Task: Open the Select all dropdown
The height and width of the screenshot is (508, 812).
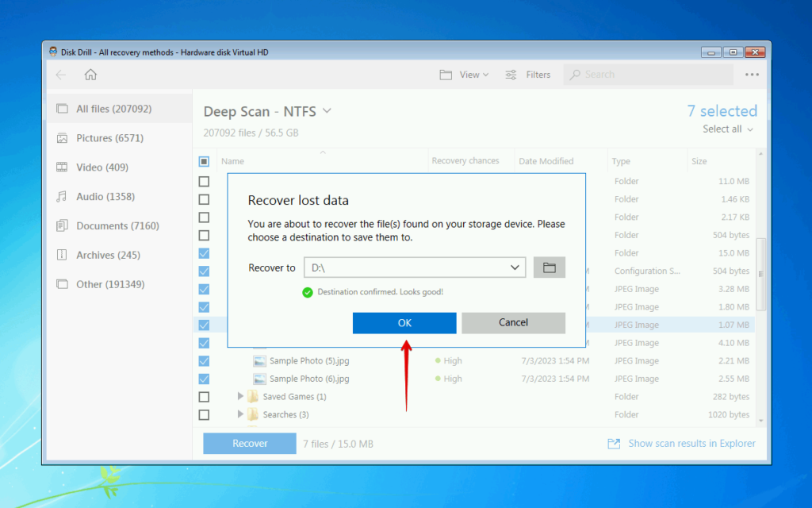Action: (x=728, y=129)
